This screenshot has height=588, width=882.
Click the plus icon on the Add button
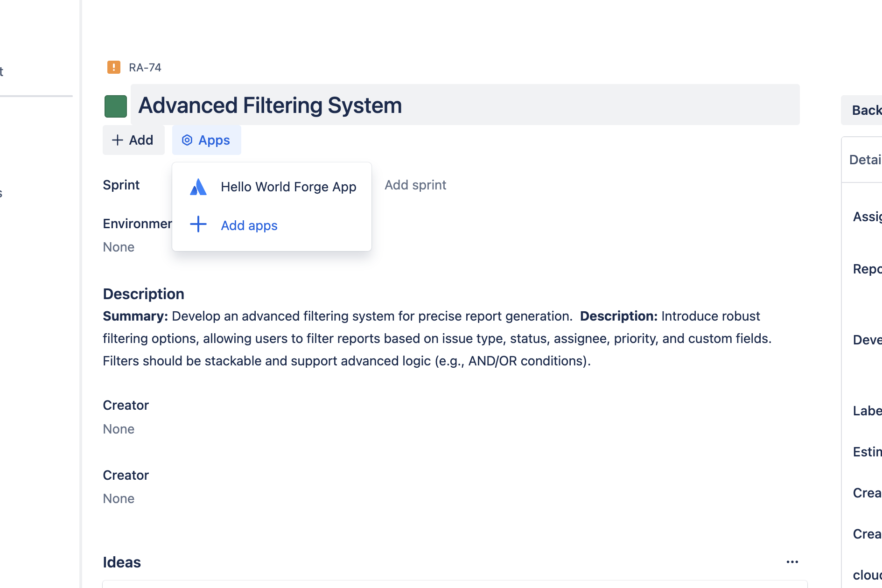coord(118,140)
